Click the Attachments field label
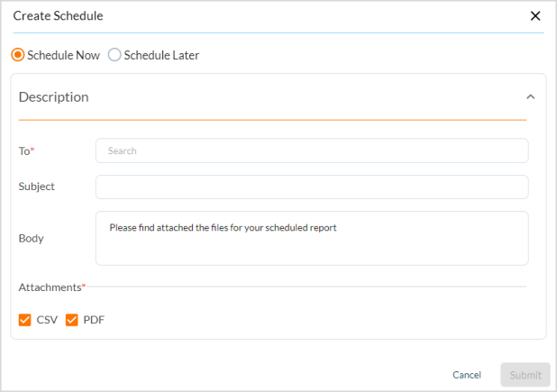Screen dimensions: 557x392 [50, 287]
